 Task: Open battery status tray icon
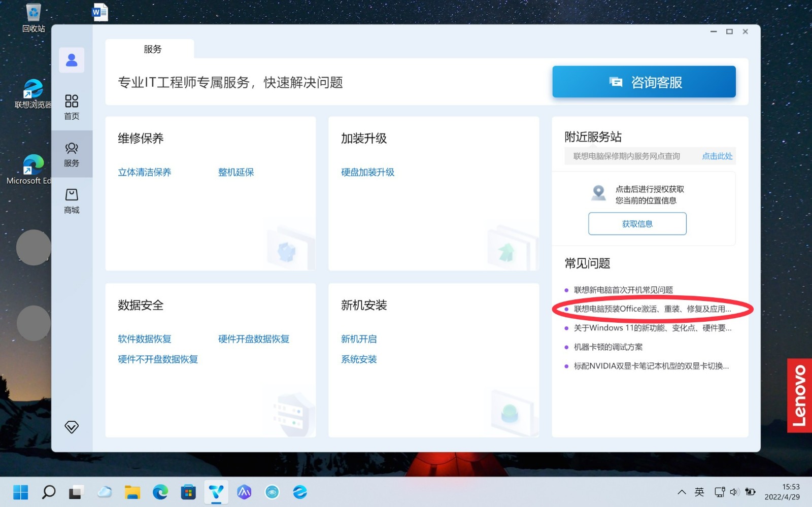[751, 492]
